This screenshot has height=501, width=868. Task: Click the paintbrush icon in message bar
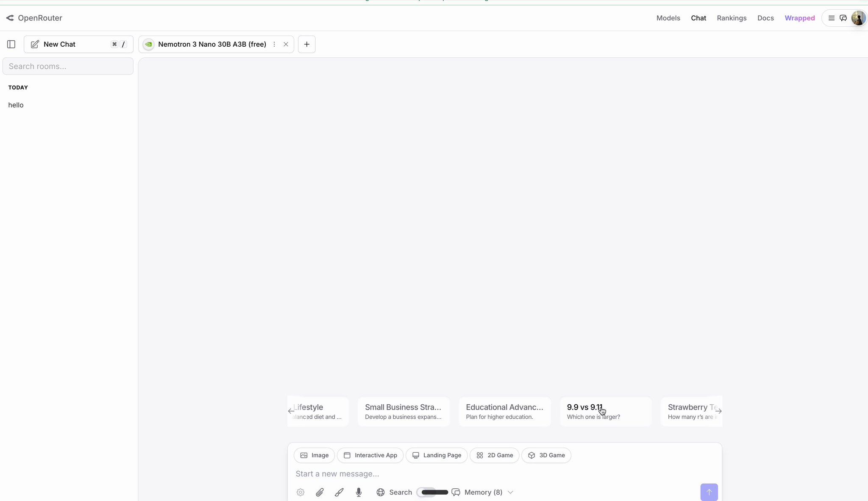point(339,492)
